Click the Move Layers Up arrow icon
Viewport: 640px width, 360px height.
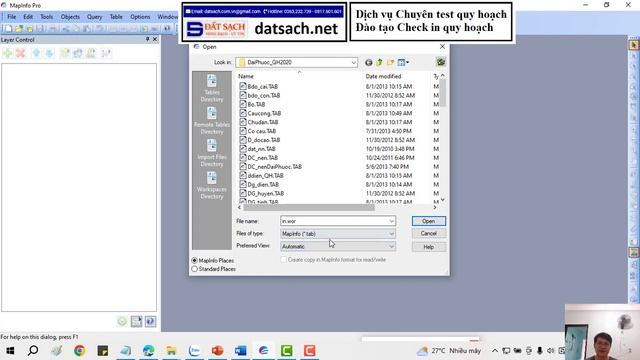point(36,53)
